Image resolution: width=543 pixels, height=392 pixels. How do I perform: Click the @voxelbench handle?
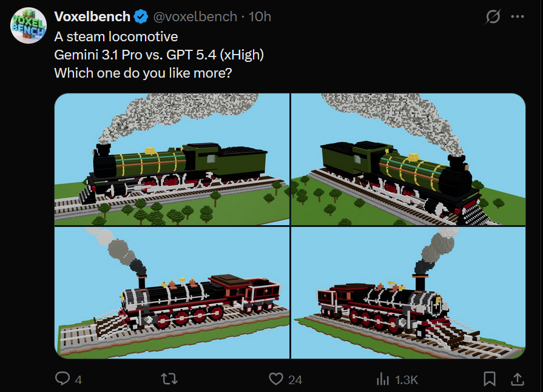195,16
